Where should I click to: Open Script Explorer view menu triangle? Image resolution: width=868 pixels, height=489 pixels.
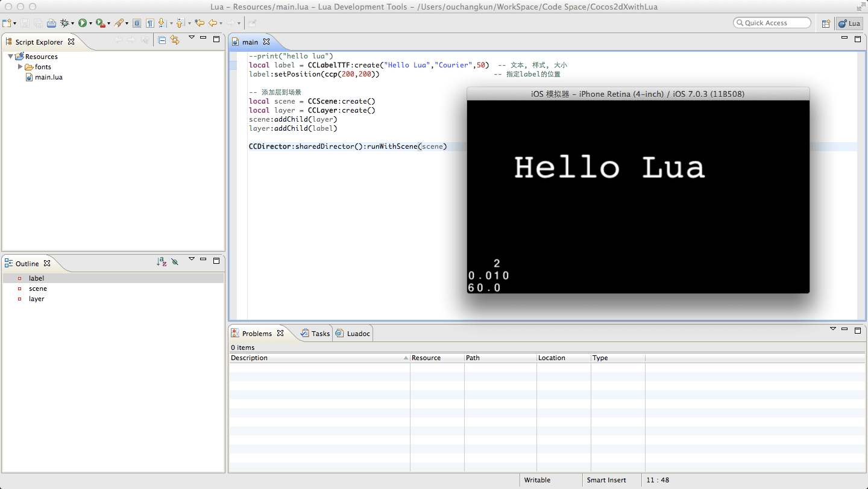192,37
